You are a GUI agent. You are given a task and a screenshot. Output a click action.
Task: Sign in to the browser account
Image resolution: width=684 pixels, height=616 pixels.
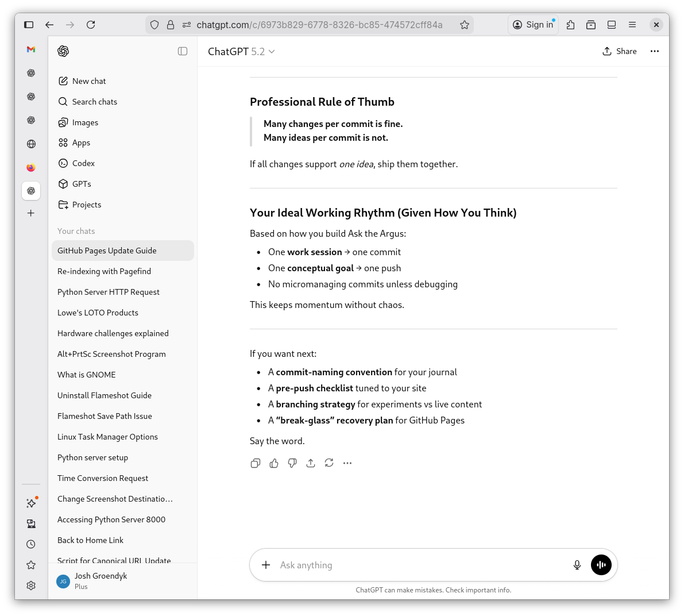pos(533,24)
